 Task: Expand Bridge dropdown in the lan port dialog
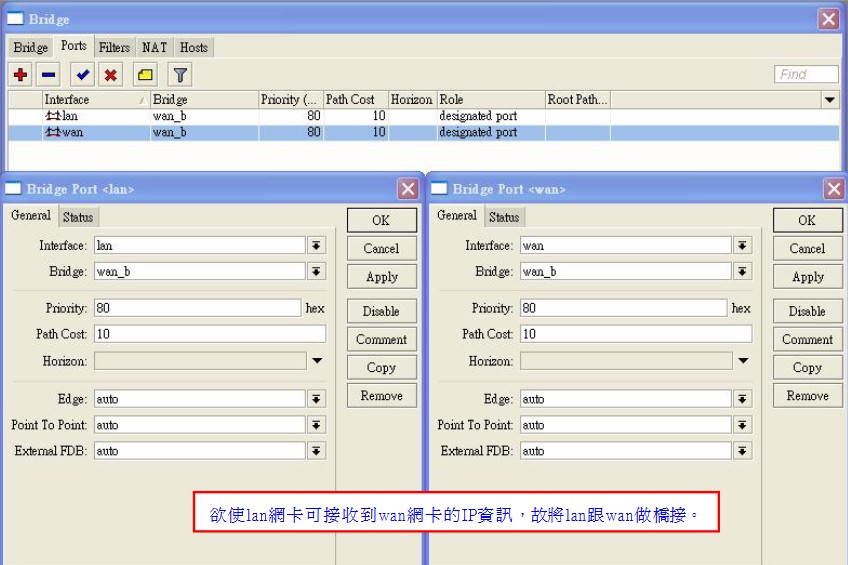pos(316,271)
